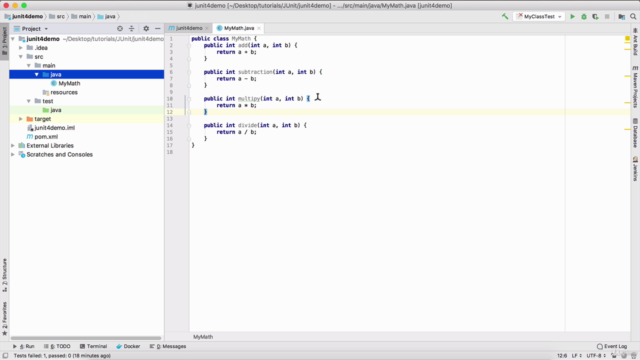640x360 pixels.
Task: Open the 0: Messages tool window
Action: pos(168,347)
